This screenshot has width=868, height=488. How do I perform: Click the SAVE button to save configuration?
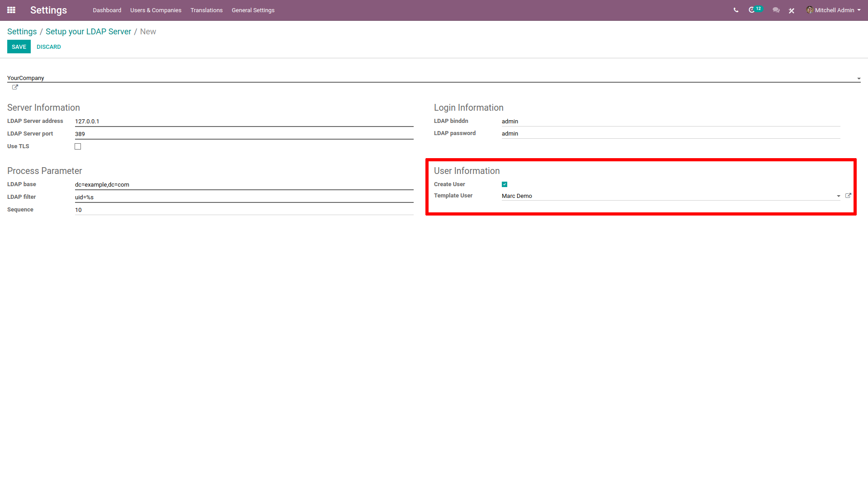point(20,47)
